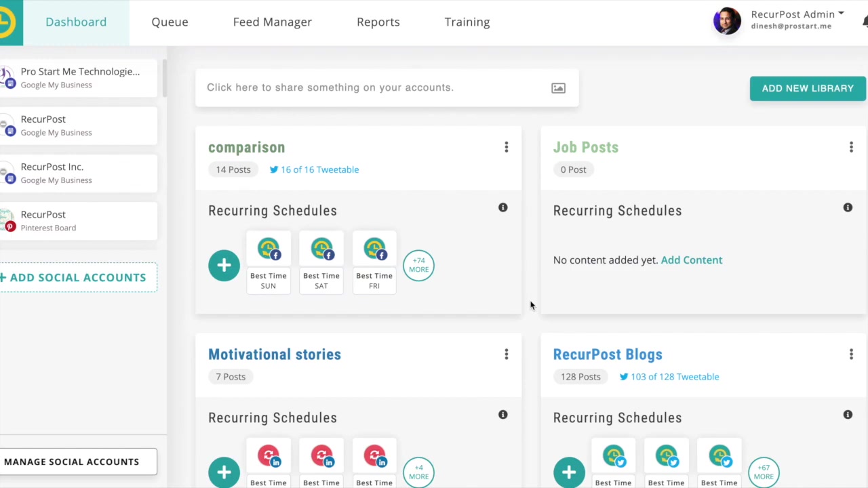
Task: Open Job Posts library options menu
Action: tap(851, 147)
